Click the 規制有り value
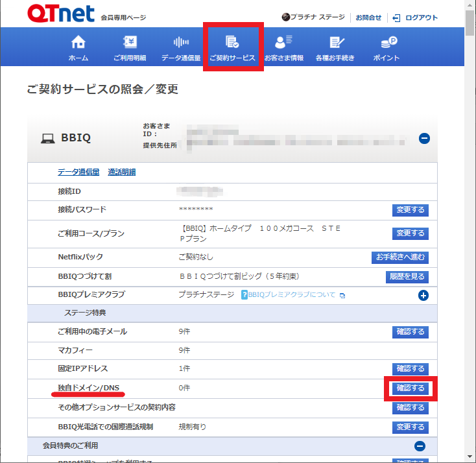 point(192,427)
